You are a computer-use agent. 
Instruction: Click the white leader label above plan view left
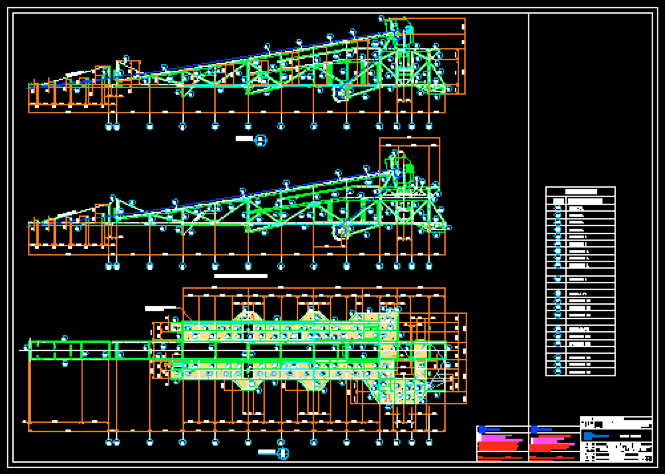(160, 304)
